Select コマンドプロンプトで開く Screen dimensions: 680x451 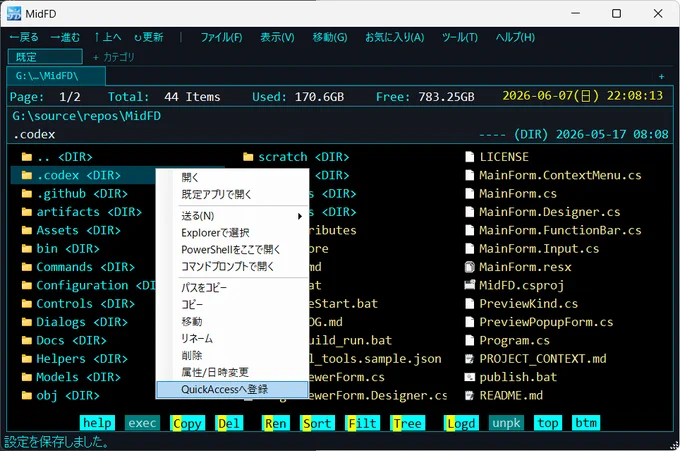pos(232,267)
